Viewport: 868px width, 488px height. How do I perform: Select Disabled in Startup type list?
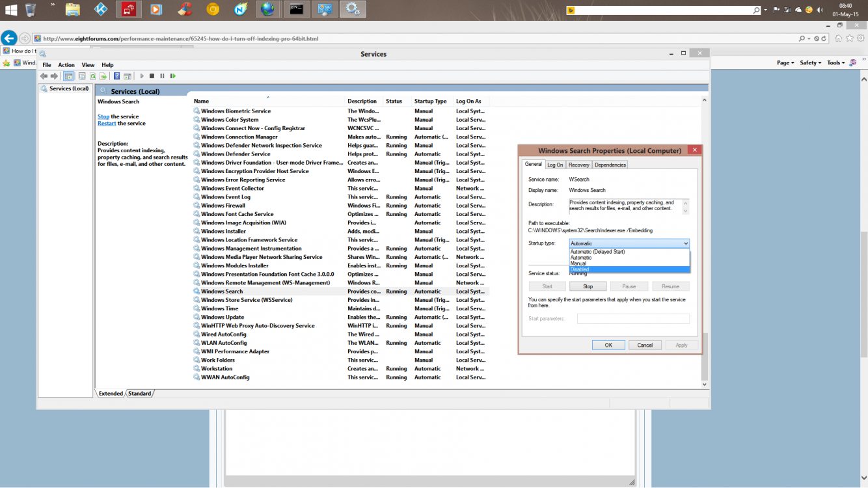(x=629, y=269)
